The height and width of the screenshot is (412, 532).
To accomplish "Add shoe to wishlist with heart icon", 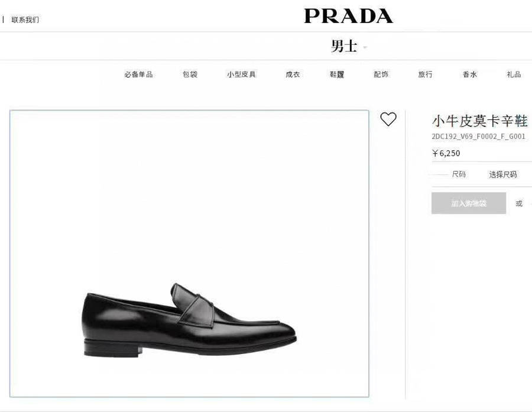I will click(388, 119).
